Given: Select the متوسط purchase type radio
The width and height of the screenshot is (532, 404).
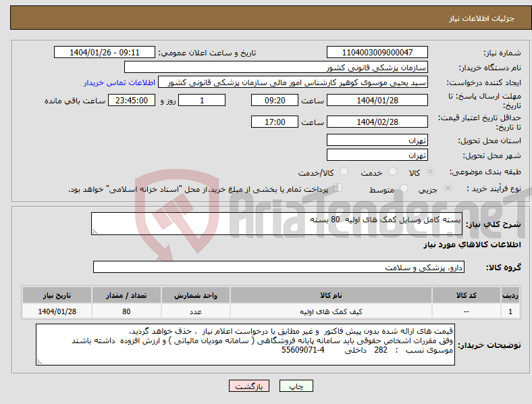Looking at the screenshot, I should point(404,188).
